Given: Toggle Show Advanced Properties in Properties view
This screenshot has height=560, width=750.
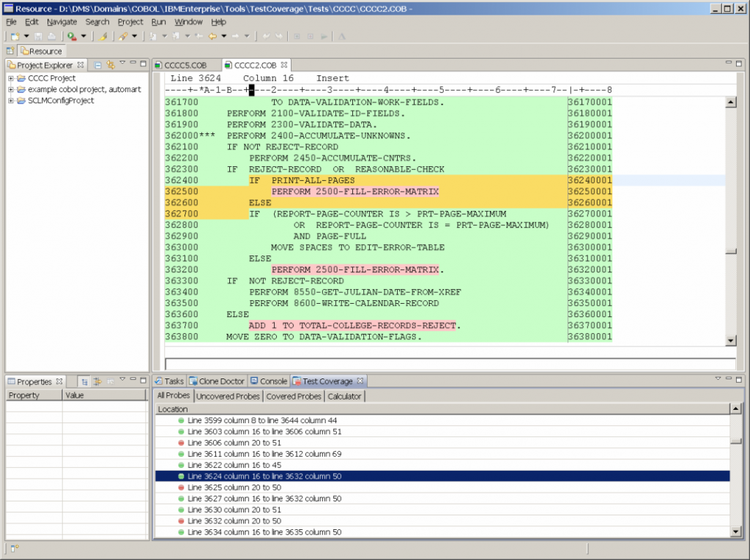Looking at the screenshot, I should point(97,381).
